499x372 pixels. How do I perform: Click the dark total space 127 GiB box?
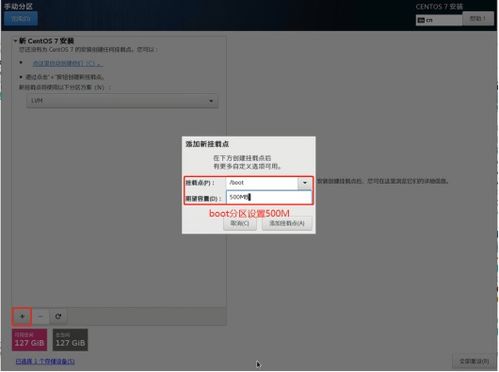point(70,340)
